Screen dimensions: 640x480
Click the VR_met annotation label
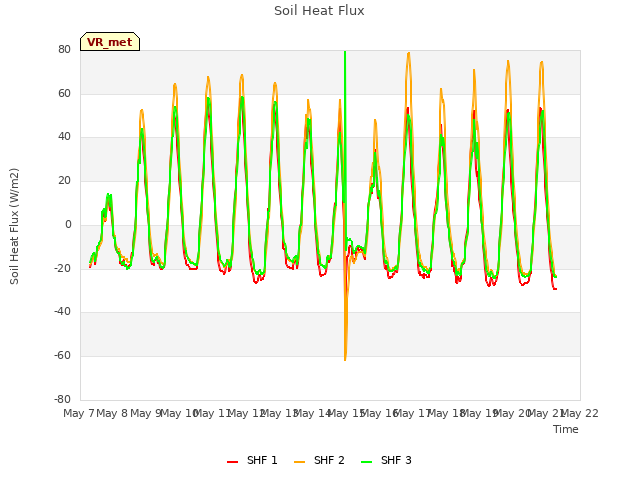pyautogui.click(x=110, y=42)
